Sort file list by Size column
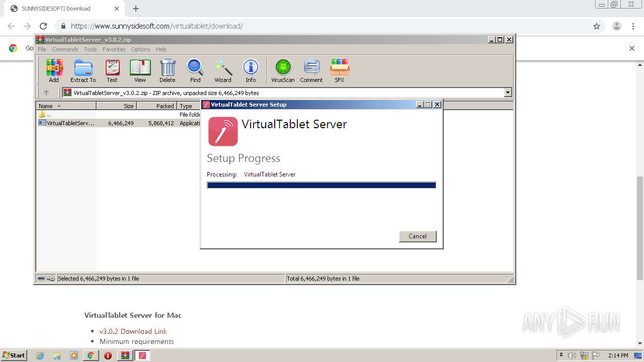The height and width of the screenshot is (362, 644). click(117, 106)
